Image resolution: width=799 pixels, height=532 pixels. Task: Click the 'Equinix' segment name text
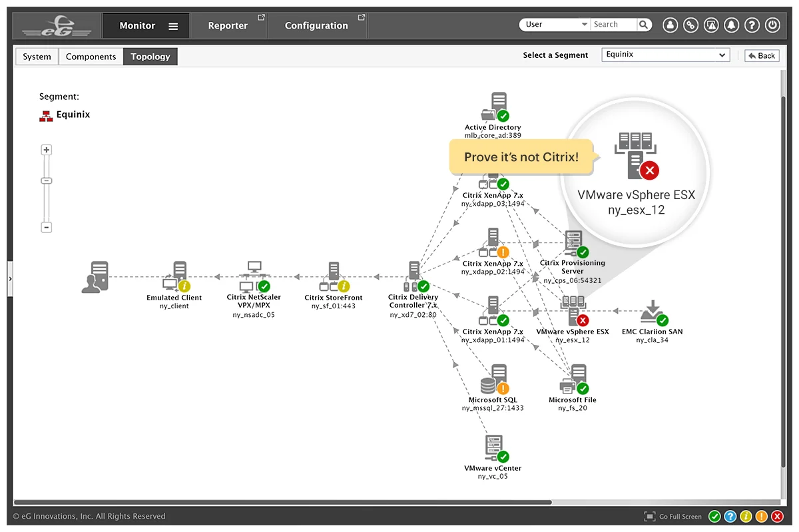pos(73,115)
